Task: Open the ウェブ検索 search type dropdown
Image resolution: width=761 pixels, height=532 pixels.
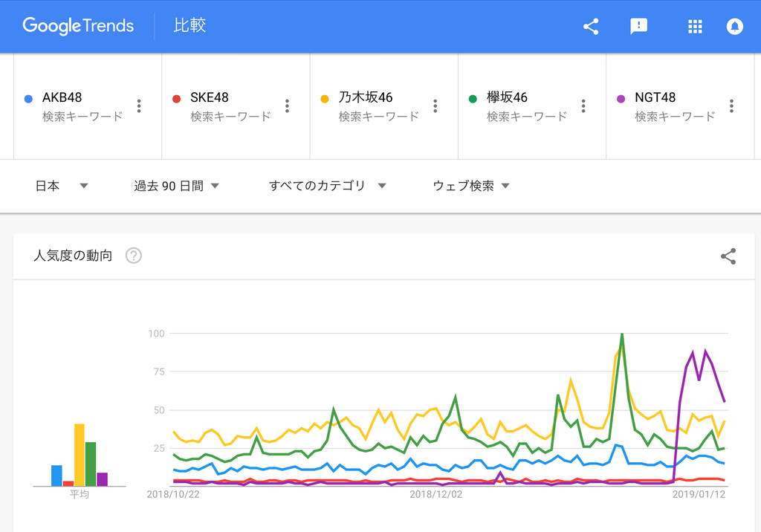Action: [470, 186]
